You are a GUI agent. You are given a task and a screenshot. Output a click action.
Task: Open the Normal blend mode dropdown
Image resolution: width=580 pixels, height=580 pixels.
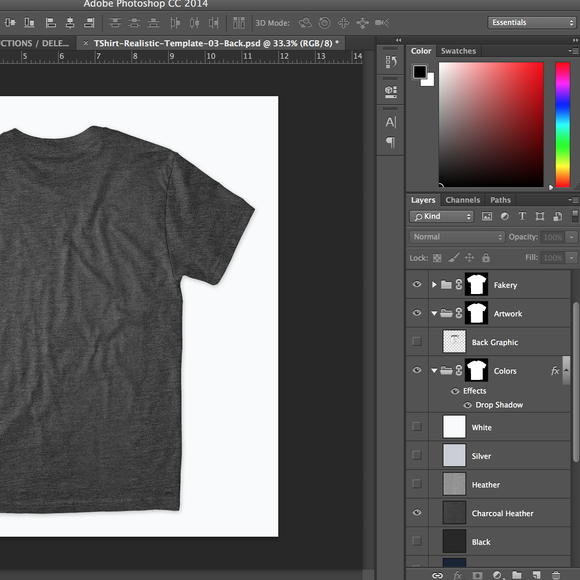(x=457, y=237)
